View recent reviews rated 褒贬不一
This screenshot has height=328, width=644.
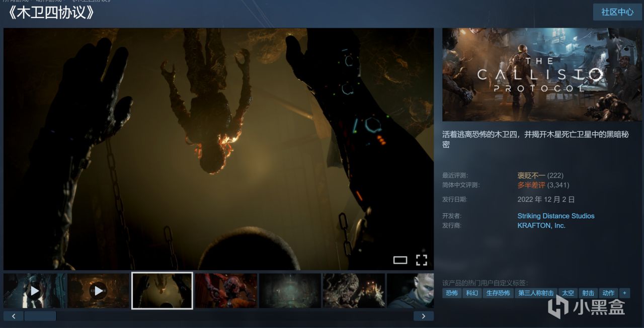531,175
